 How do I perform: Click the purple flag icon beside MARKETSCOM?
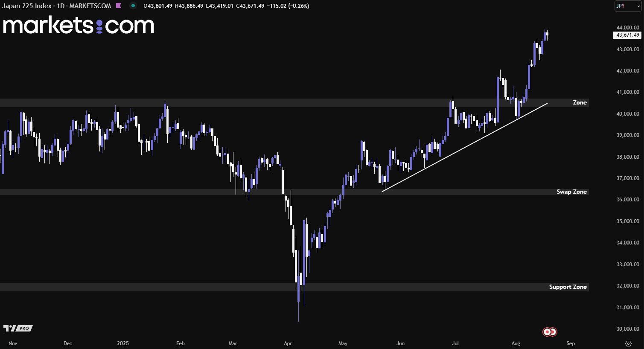click(x=119, y=6)
